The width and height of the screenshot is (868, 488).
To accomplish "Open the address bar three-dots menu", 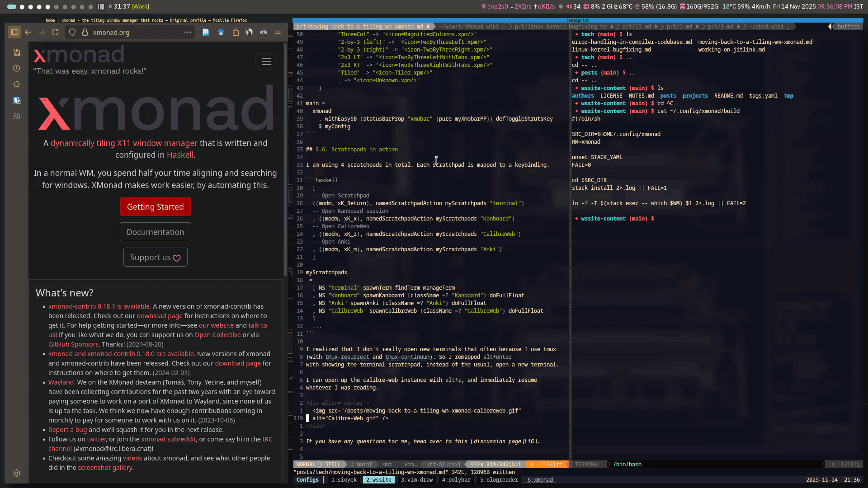I will pos(187,32).
